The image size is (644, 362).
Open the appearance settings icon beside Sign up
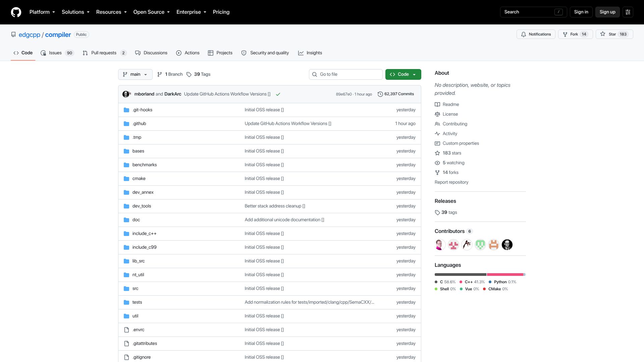point(628,12)
